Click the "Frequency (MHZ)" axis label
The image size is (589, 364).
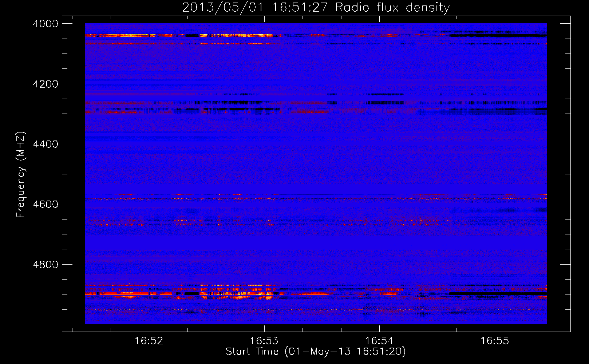coord(21,174)
